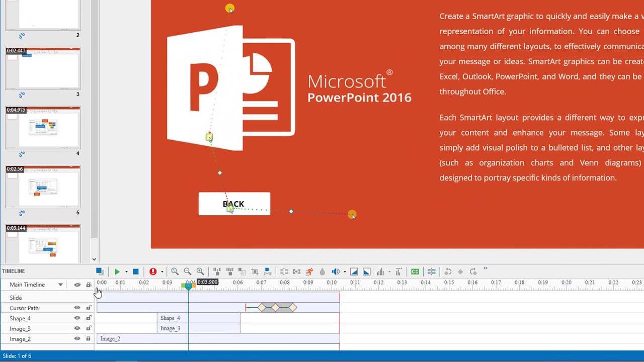
Task: Click the closed caption CC icon
Action: coord(415,271)
